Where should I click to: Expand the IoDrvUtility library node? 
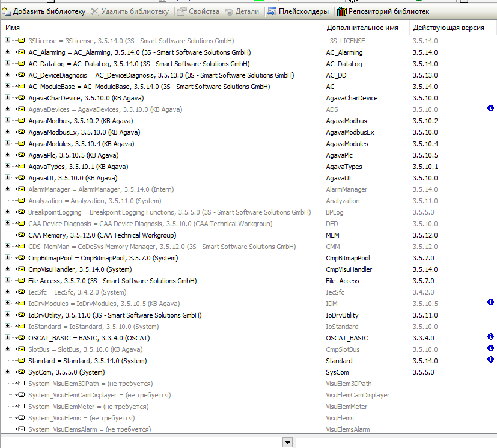pyautogui.click(x=7, y=315)
